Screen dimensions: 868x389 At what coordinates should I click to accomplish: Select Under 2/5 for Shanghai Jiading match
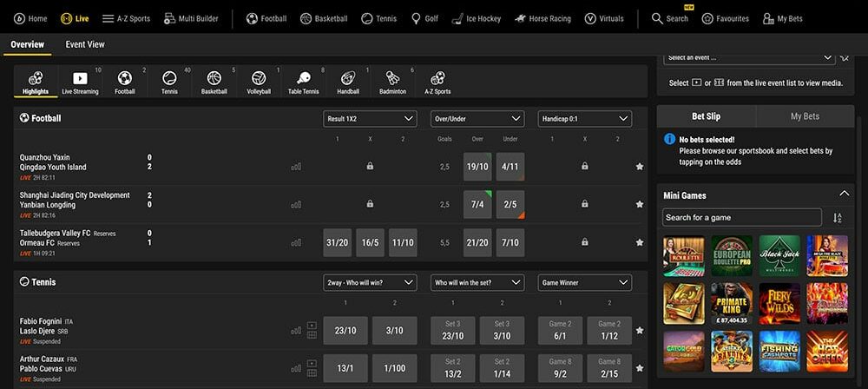click(510, 204)
